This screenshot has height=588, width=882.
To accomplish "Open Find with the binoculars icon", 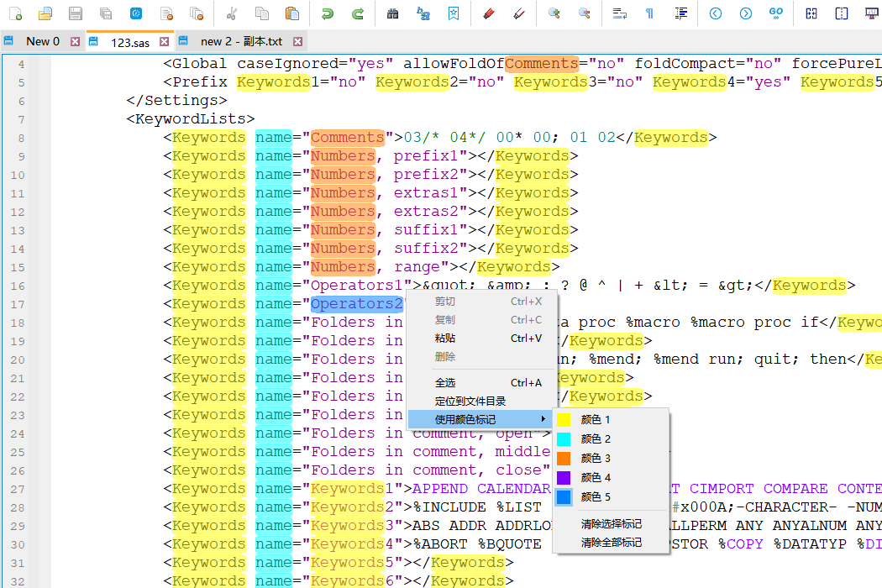I will coord(392,13).
